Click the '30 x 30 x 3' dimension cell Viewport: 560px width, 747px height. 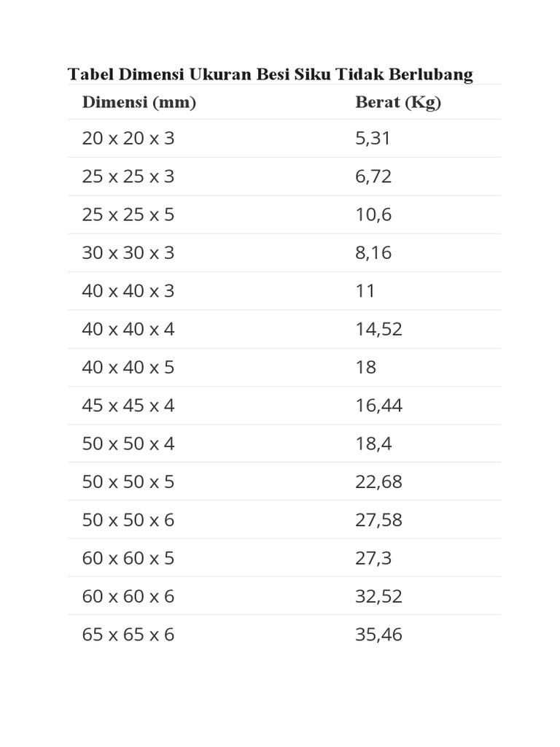pos(128,253)
